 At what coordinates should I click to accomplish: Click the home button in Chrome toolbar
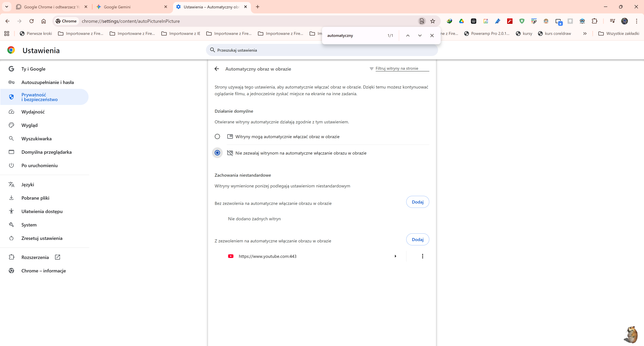pyautogui.click(x=43, y=21)
